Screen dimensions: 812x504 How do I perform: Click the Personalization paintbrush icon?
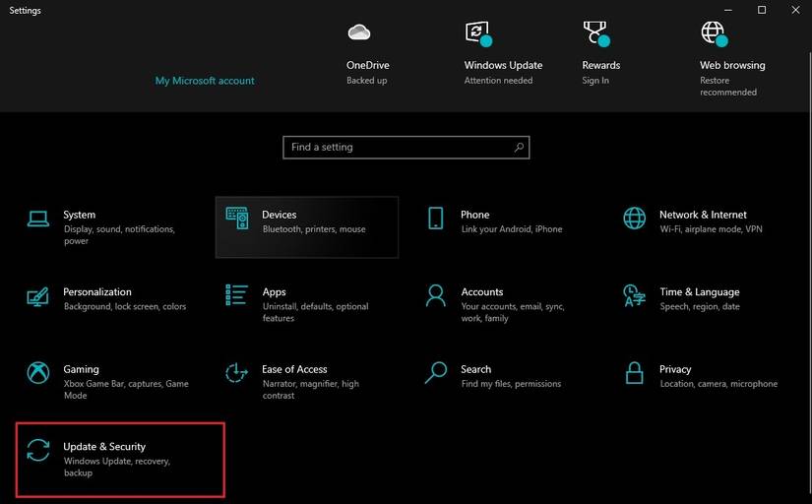tap(37, 297)
